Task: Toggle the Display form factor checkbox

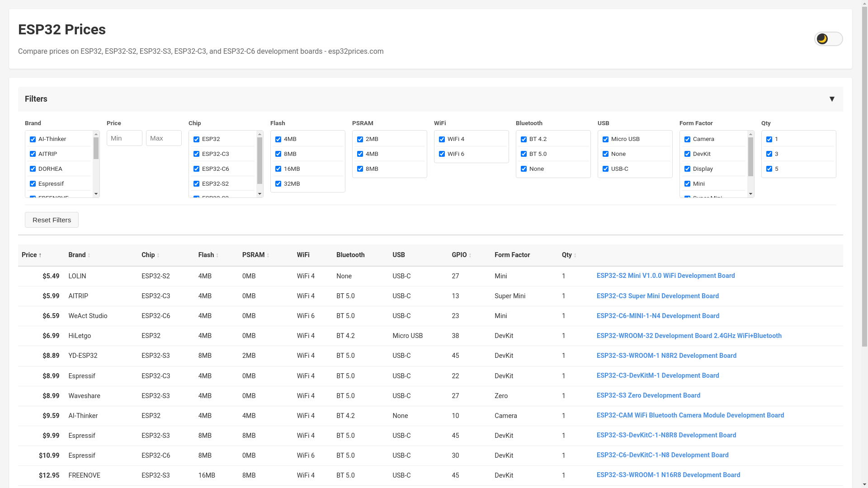Action: coord(687,169)
